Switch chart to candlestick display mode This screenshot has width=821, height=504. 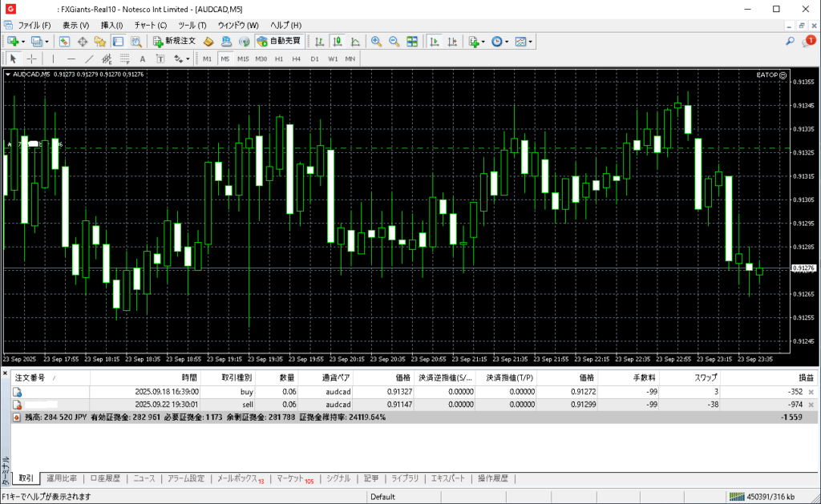337,41
